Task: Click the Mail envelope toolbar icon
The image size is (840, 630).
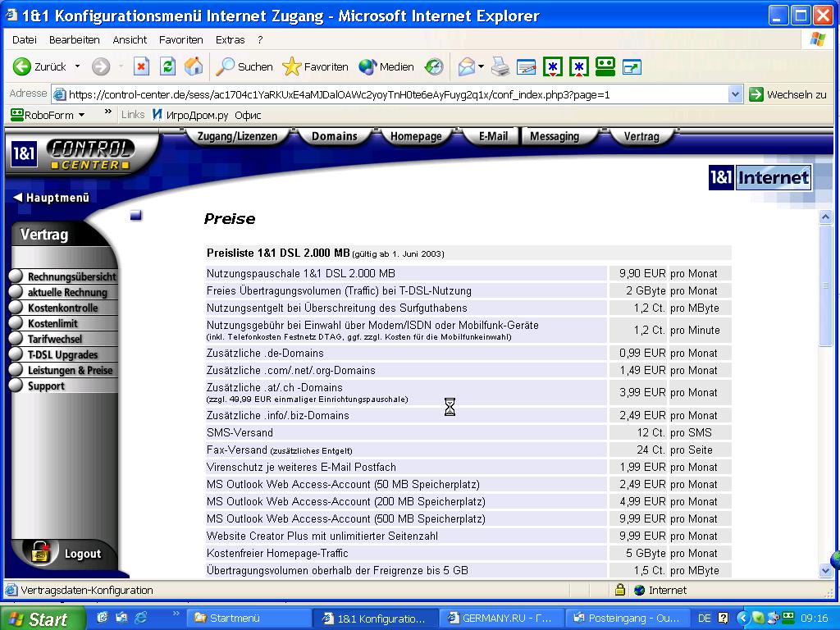Action: tap(467, 67)
